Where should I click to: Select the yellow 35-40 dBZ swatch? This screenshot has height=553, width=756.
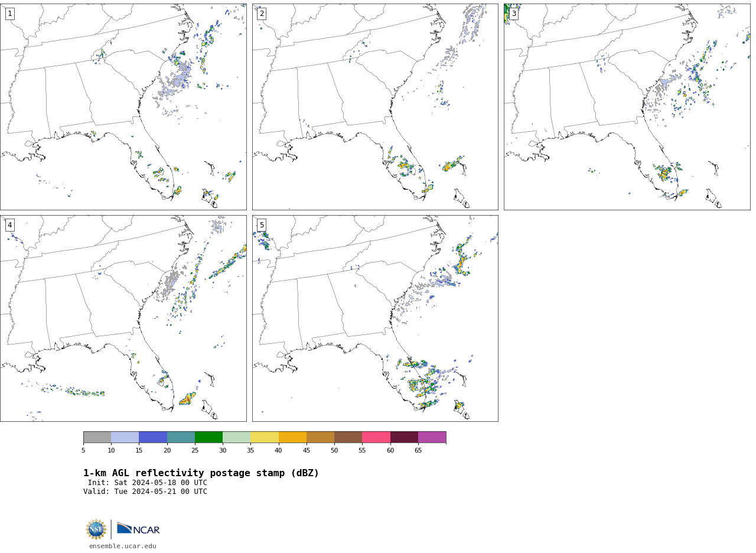pos(265,437)
